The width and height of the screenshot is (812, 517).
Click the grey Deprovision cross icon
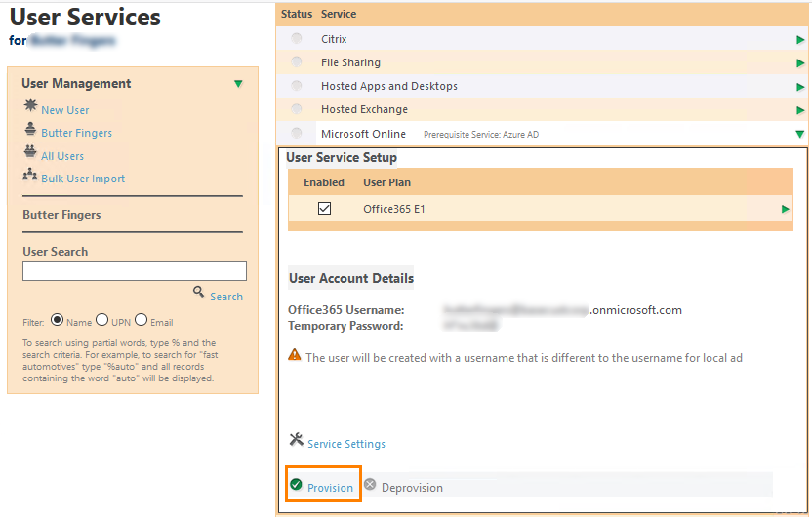tap(370, 485)
